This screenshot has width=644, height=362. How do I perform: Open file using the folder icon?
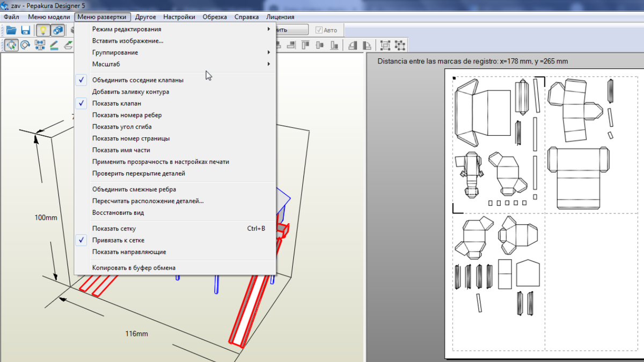pos(11,31)
